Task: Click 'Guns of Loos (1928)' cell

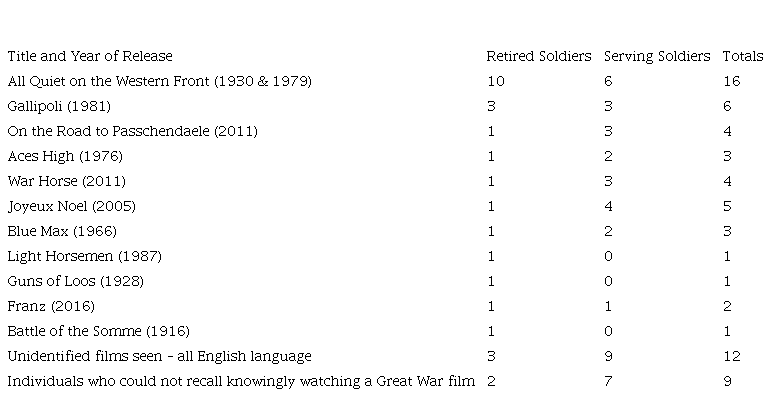Action: (x=76, y=281)
